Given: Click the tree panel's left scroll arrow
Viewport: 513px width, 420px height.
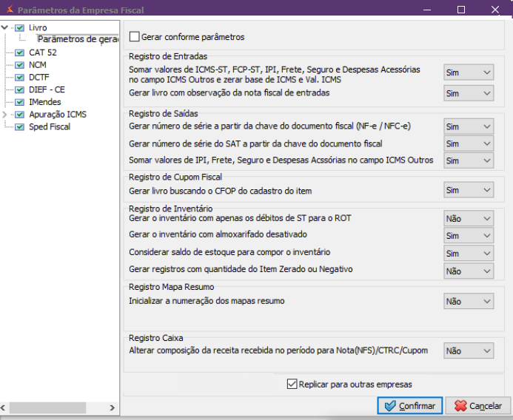Looking at the screenshot, I should [3, 407].
